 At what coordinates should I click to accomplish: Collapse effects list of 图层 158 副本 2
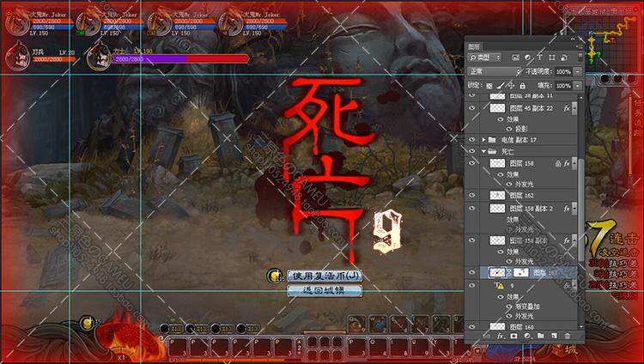(x=574, y=209)
